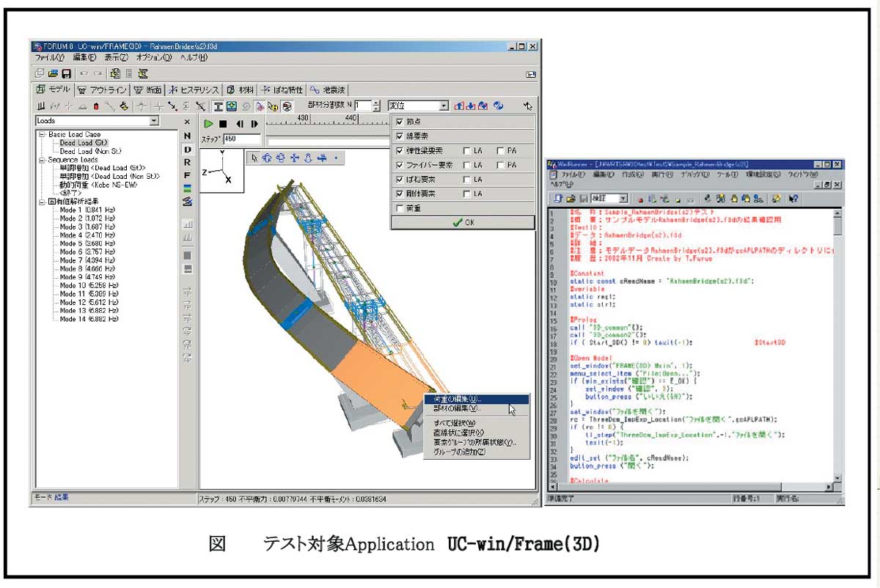Click the R button in the vertical strip
The image size is (880, 588).
click(187, 162)
